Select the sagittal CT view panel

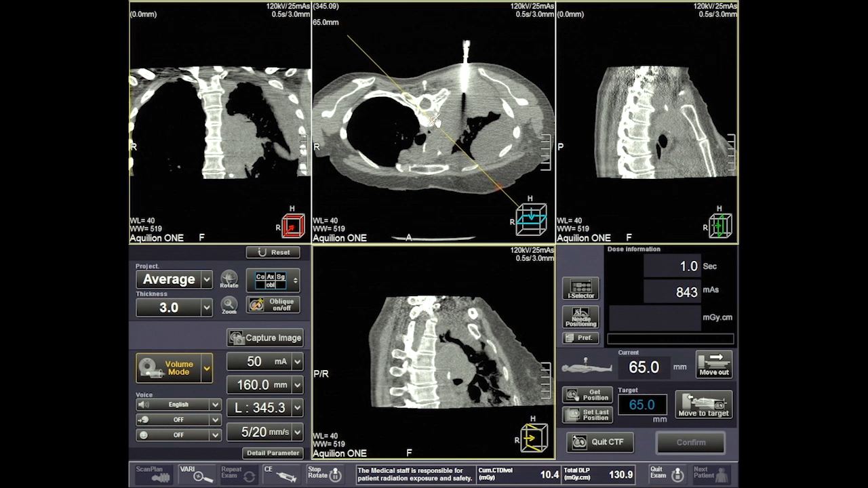(647, 122)
